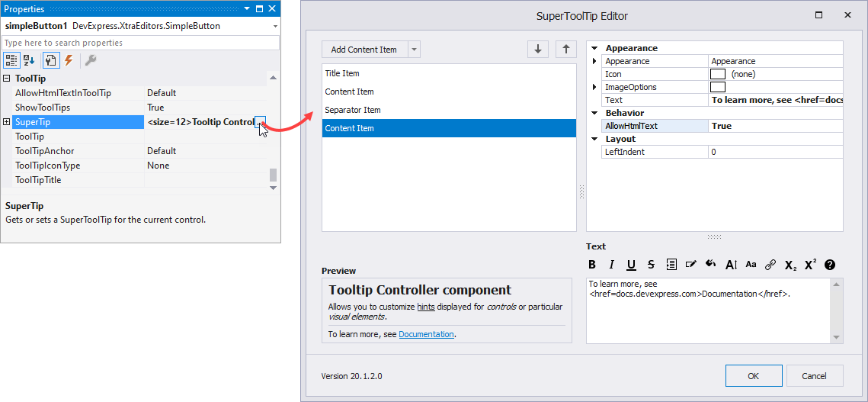This screenshot has width=868, height=402.
Task: Click the LeftIndent value 0
Action: [776, 151]
